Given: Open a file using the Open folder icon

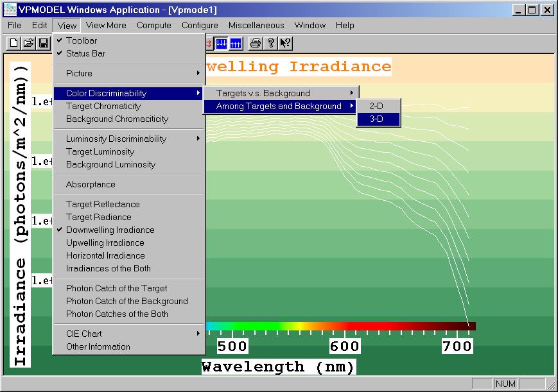Looking at the screenshot, I should point(27,43).
